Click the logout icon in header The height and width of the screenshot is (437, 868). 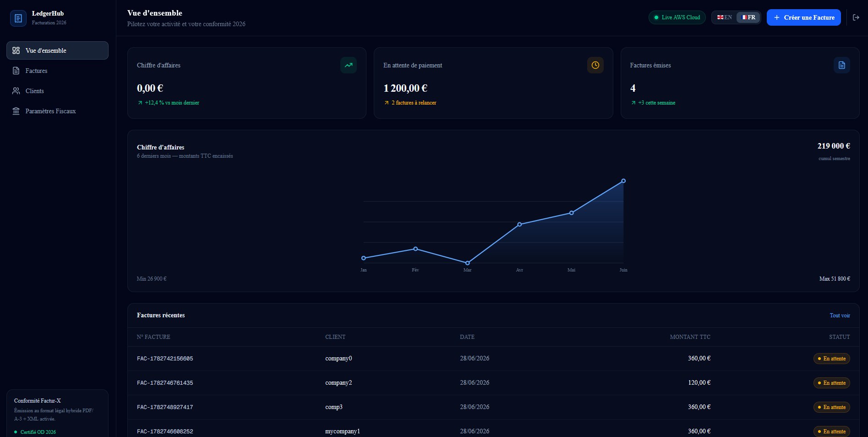tap(856, 17)
